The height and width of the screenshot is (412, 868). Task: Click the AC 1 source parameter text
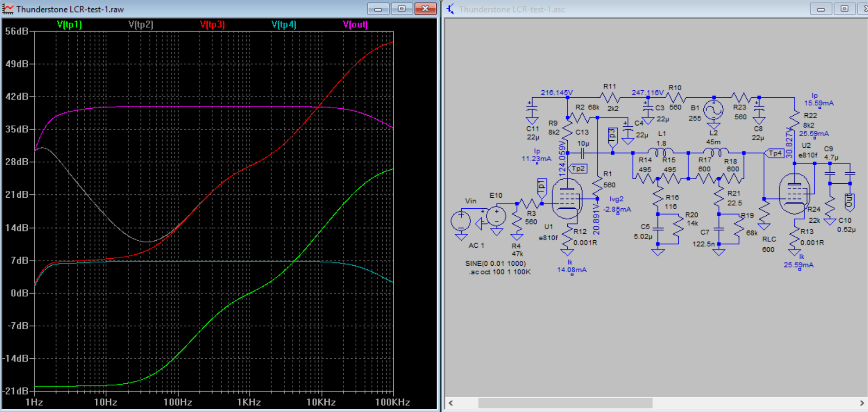pos(476,245)
